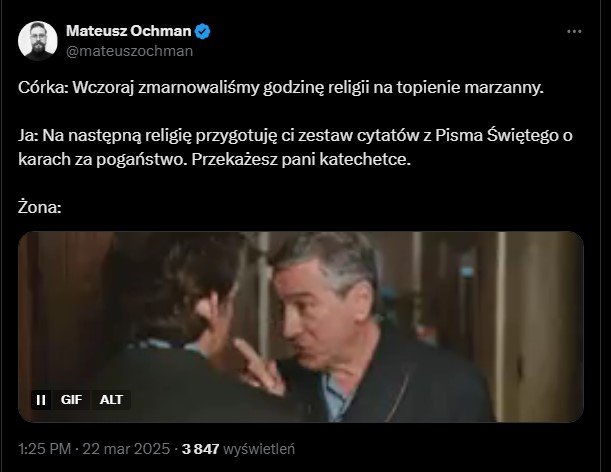Click the Mateusz Ochman display name
Screen dimensions: 611x472
point(129,31)
